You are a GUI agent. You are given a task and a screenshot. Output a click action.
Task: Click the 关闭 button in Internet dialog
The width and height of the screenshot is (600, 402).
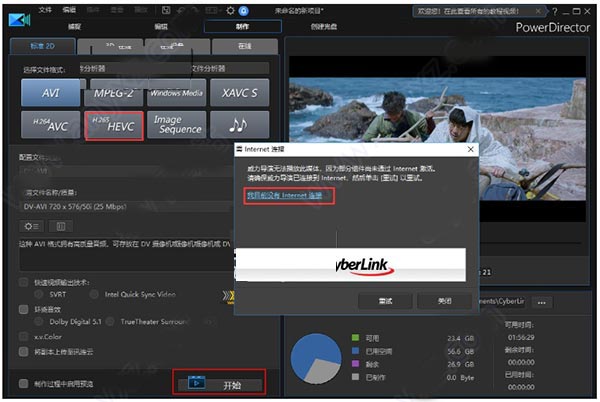[444, 301]
